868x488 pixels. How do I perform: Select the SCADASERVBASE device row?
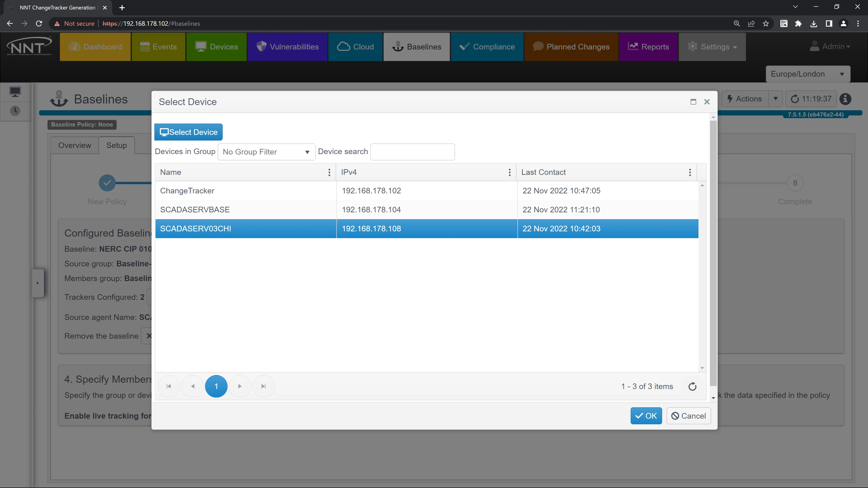tap(427, 209)
